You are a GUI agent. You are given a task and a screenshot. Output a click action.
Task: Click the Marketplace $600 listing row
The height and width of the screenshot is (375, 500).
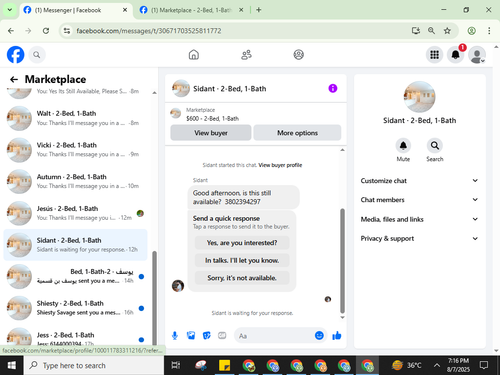pyautogui.click(x=256, y=114)
